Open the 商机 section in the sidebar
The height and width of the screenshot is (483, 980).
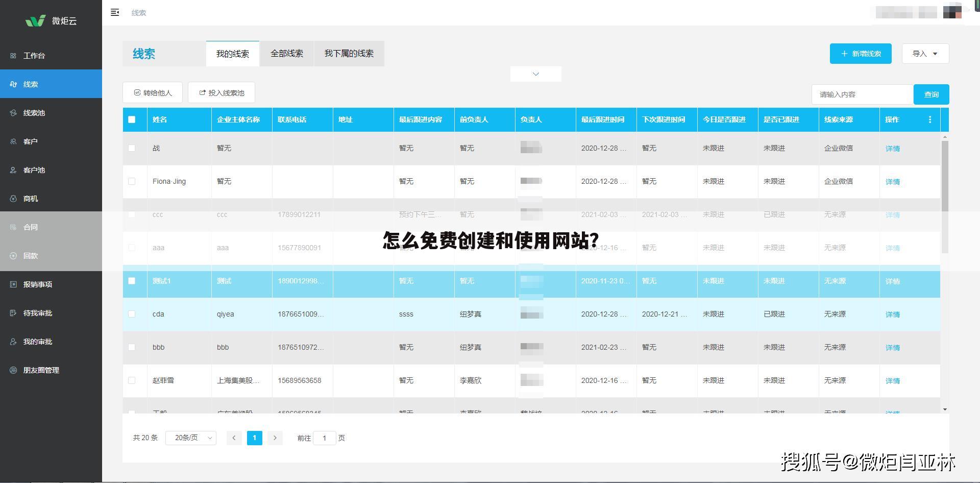click(31, 199)
